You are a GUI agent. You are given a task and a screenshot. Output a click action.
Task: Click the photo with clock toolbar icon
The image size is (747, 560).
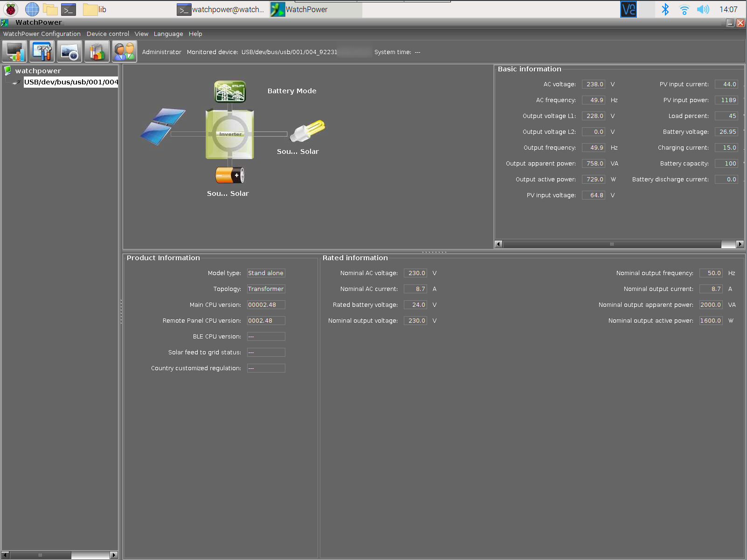69,51
